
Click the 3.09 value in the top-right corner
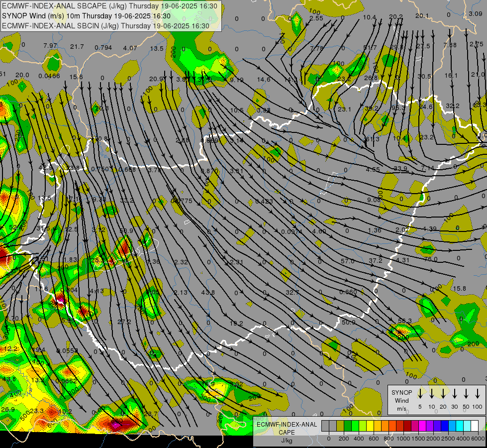476,13
